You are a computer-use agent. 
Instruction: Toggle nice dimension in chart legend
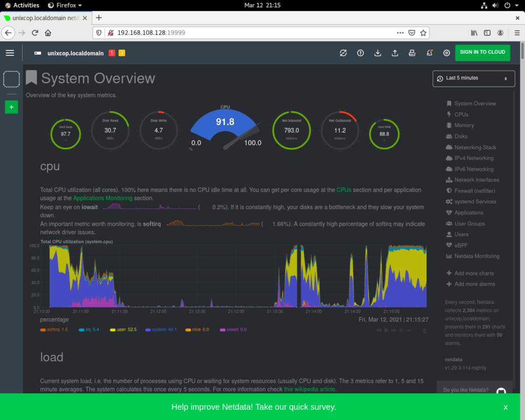tap(197, 330)
